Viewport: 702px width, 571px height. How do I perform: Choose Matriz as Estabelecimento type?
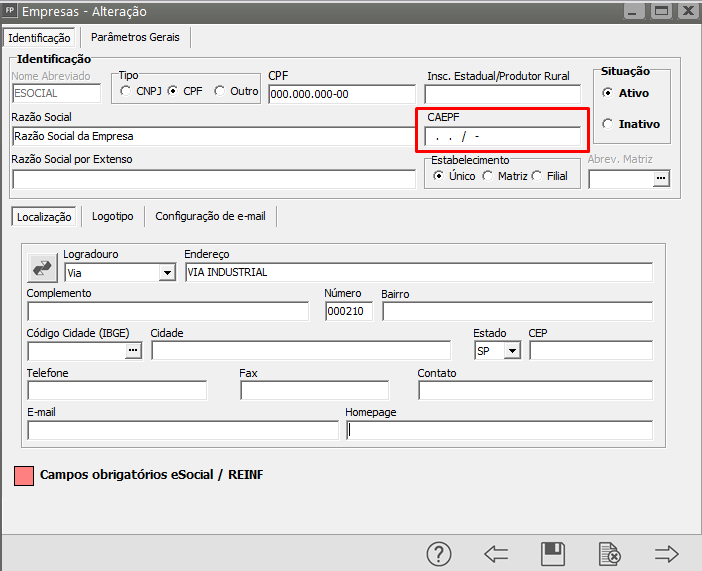pos(488,176)
